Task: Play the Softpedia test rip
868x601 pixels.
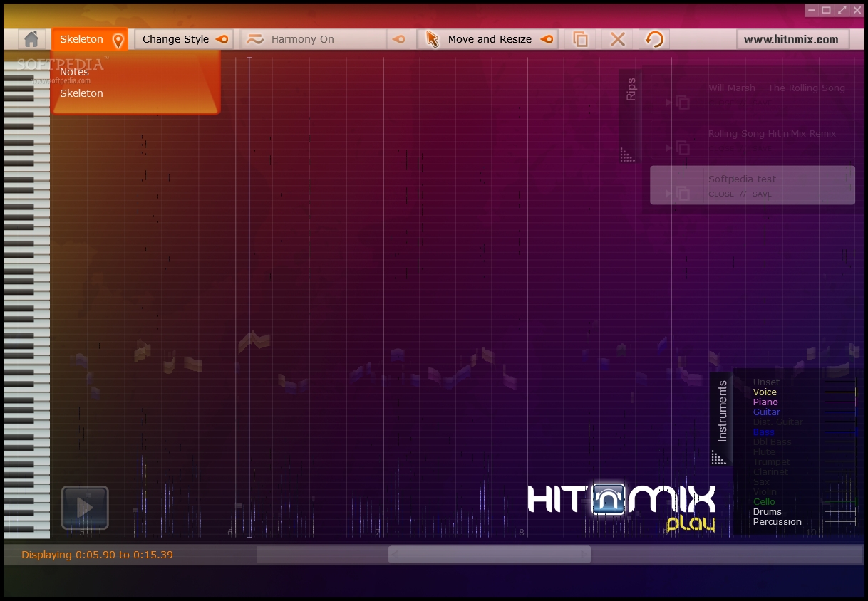Action: pyautogui.click(x=668, y=194)
